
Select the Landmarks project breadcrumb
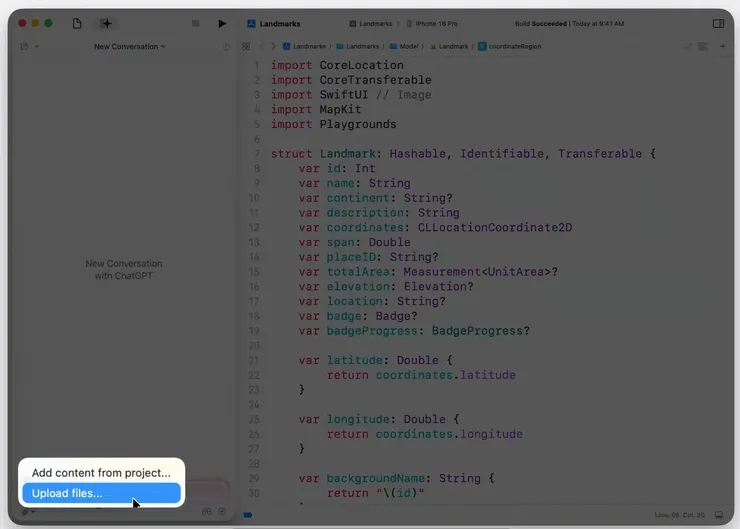pyautogui.click(x=304, y=46)
